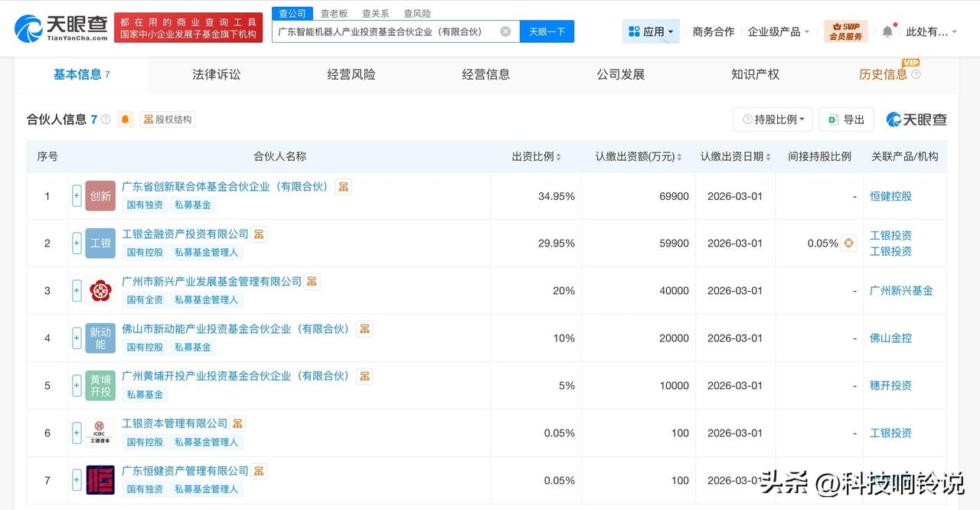Open the 企业级产品 dropdown

pyautogui.click(x=779, y=31)
